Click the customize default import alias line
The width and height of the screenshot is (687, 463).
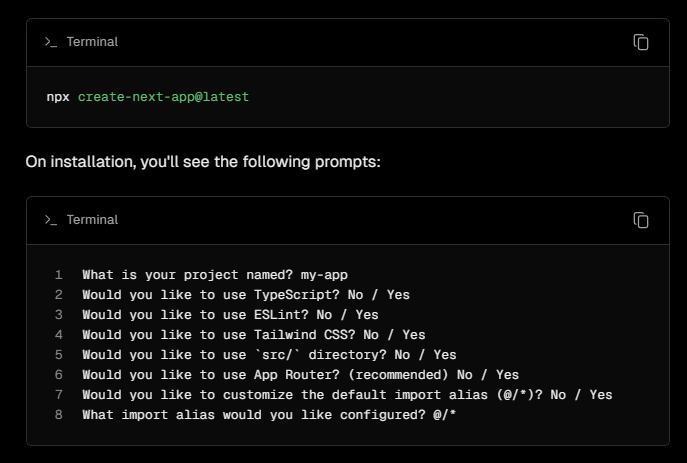coord(347,395)
